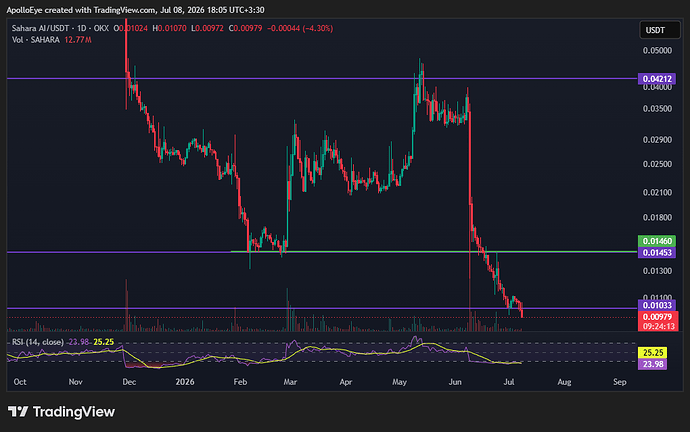690x432 pixels.
Task: Click the upper purple horizontal line at 0.04212
Action: click(322, 79)
